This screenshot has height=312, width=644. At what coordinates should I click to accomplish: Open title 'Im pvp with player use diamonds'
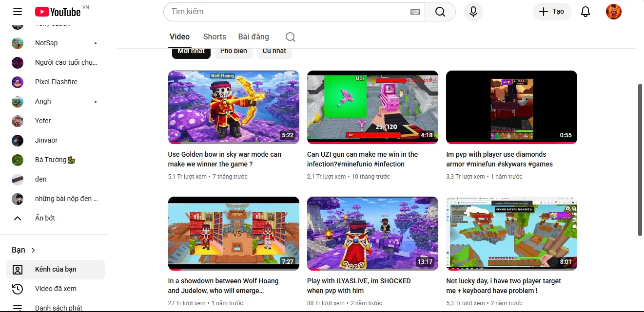click(500, 159)
